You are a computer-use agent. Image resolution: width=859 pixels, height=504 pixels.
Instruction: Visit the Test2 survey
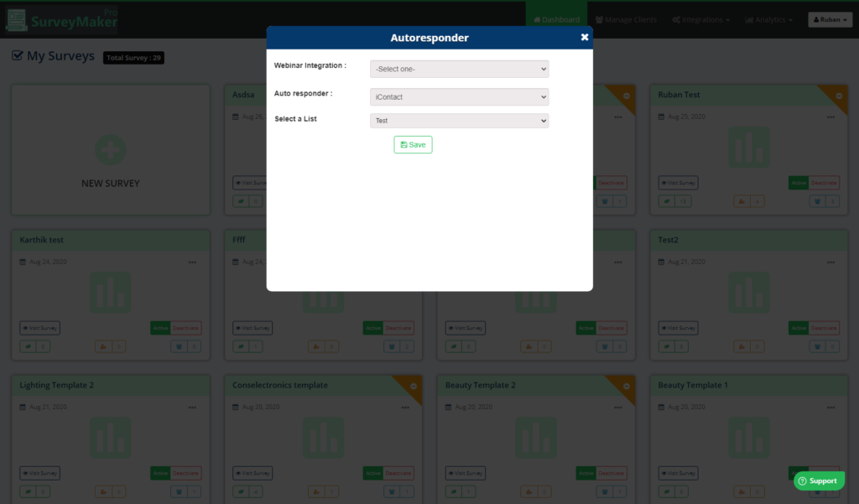(x=678, y=328)
